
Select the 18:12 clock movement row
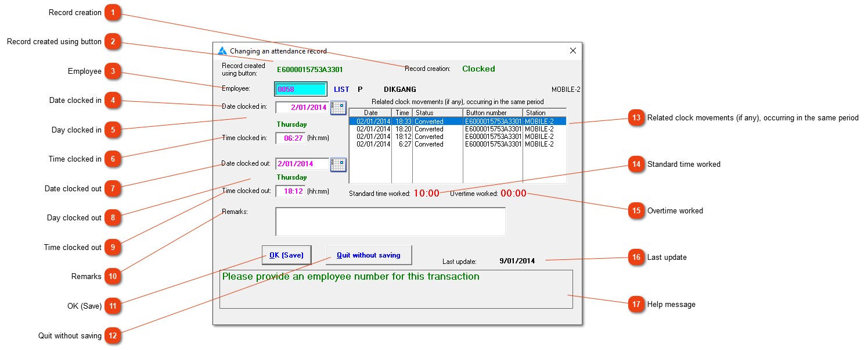[458, 137]
